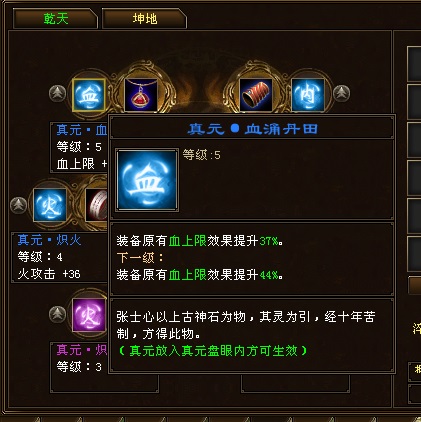Click the 真元·血 level 5 info panel
Viewport: 421px width, 422px height.
point(79,147)
